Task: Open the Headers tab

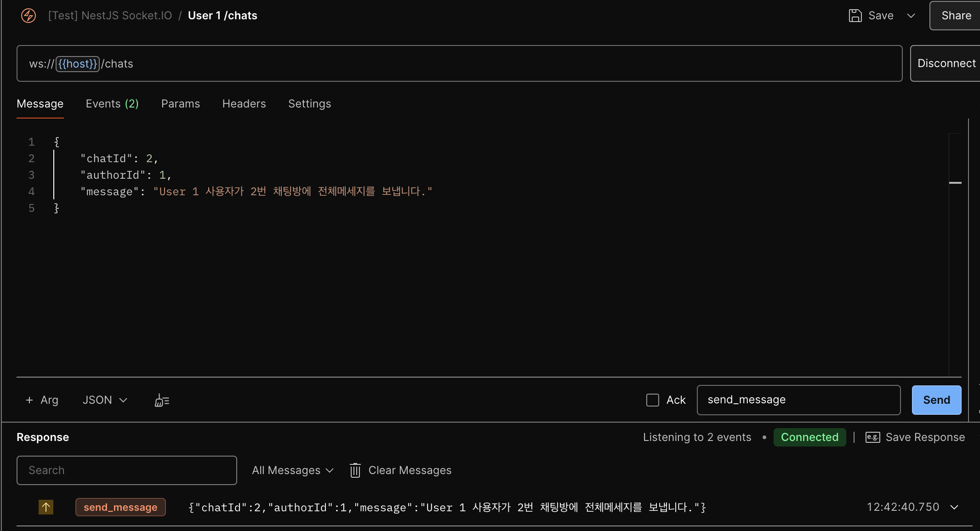Action: tap(244, 104)
